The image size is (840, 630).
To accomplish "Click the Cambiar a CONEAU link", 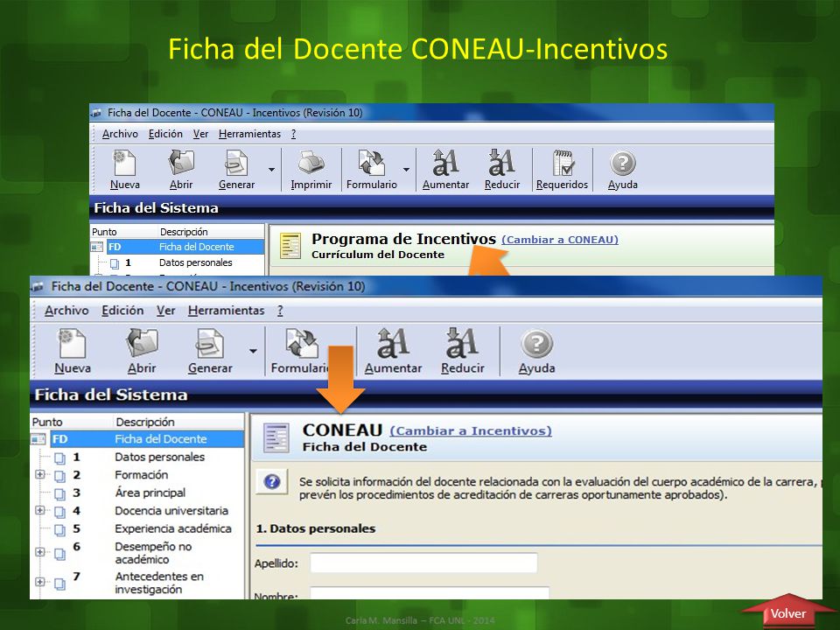I will pyautogui.click(x=560, y=240).
